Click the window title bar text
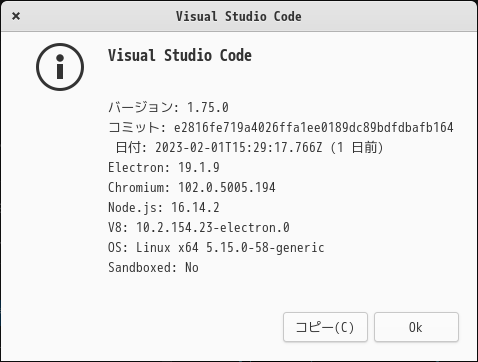This screenshot has height=362, width=478. pyautogui.click(x=239, y=16)
